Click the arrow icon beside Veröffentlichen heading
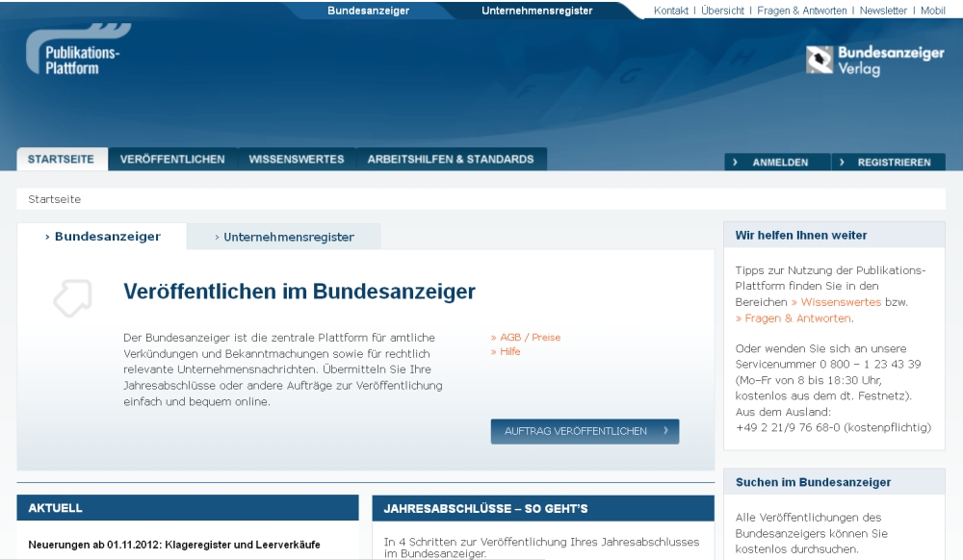Image resolution: width=963 pixels, height=560 pixels. point(72,298)
